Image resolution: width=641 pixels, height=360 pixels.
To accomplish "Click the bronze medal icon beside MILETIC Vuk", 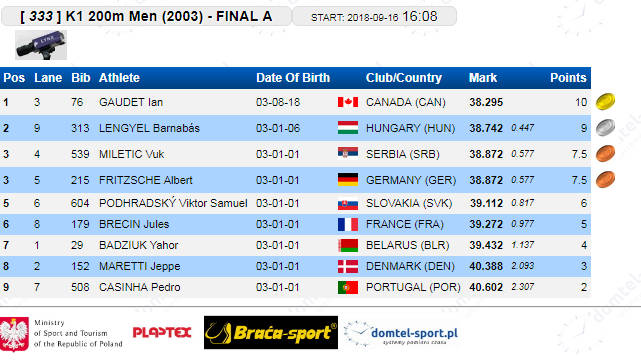I will [605, 154].
